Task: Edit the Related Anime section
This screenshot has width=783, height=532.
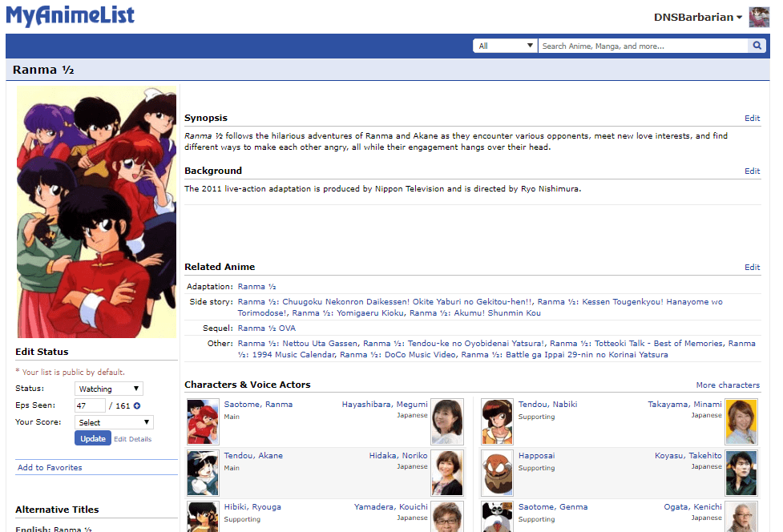Action: coord(752,267)
